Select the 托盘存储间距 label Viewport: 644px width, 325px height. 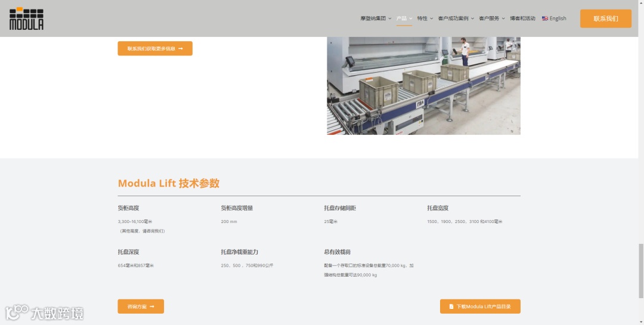[340, 208]
